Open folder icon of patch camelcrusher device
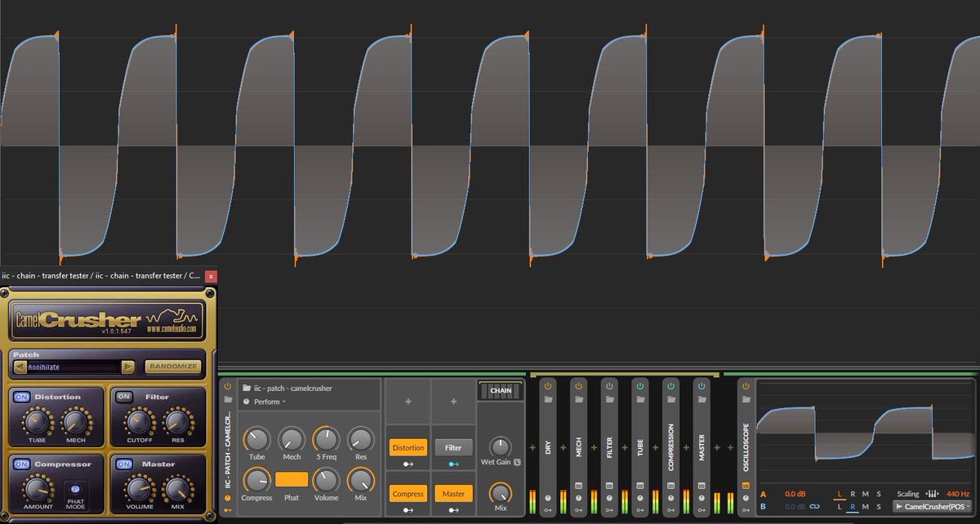Viewport: 980px width, 524px height. pos(228,400)
